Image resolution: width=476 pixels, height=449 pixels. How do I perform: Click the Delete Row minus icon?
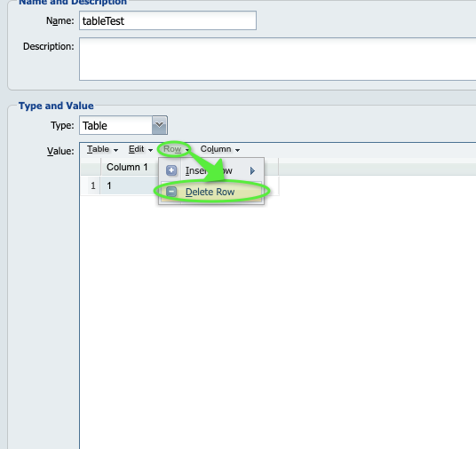pos(171,192)
